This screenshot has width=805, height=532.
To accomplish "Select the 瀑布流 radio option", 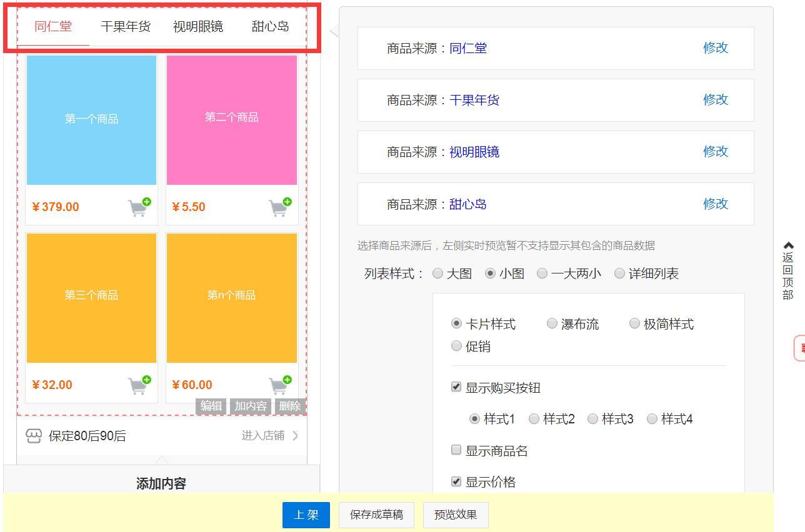I will [x=552, y=323].
